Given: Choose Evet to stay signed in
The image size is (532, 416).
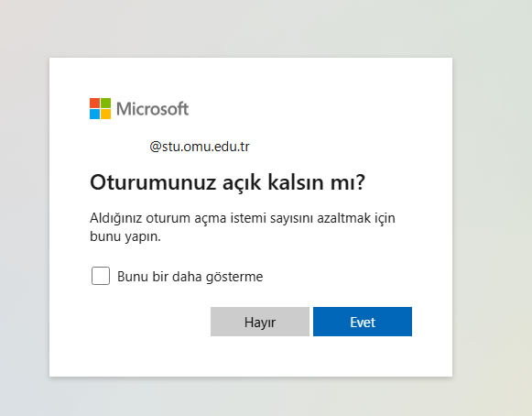Looking at the screenshot, I should click(x=363, y=322).
